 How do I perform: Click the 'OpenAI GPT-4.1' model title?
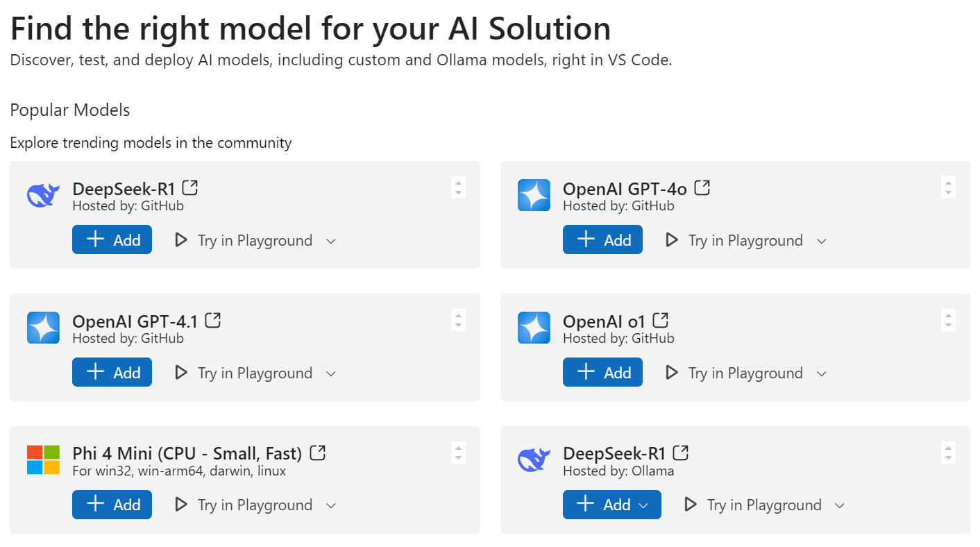coord(135,321)
